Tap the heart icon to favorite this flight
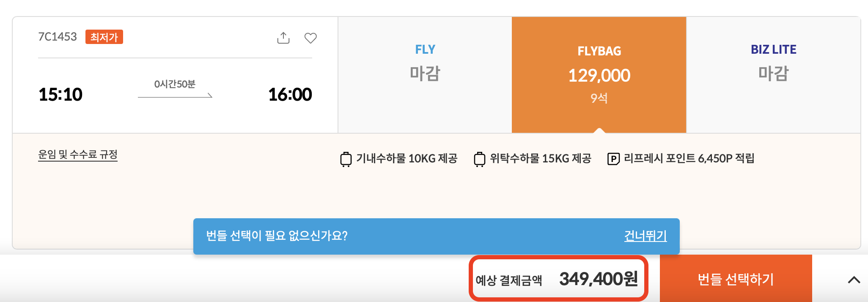The height and width of the screenshot is (302, 868). [311, 38]
